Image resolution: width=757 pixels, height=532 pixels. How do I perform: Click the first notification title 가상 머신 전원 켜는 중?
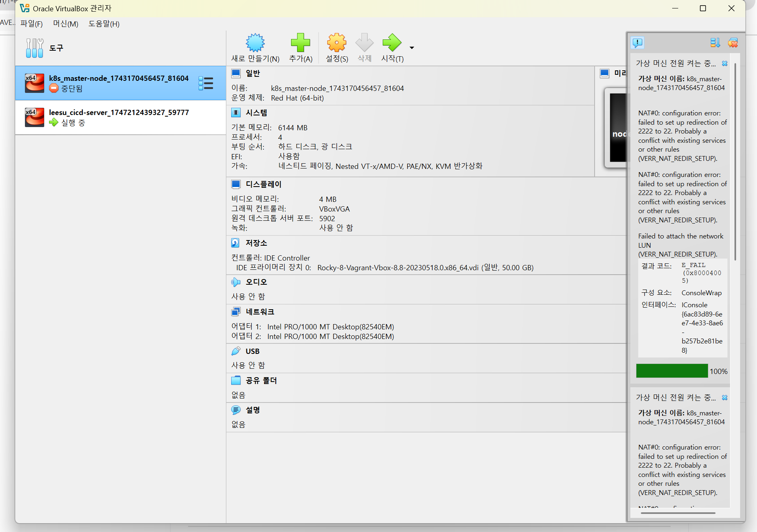676,63
